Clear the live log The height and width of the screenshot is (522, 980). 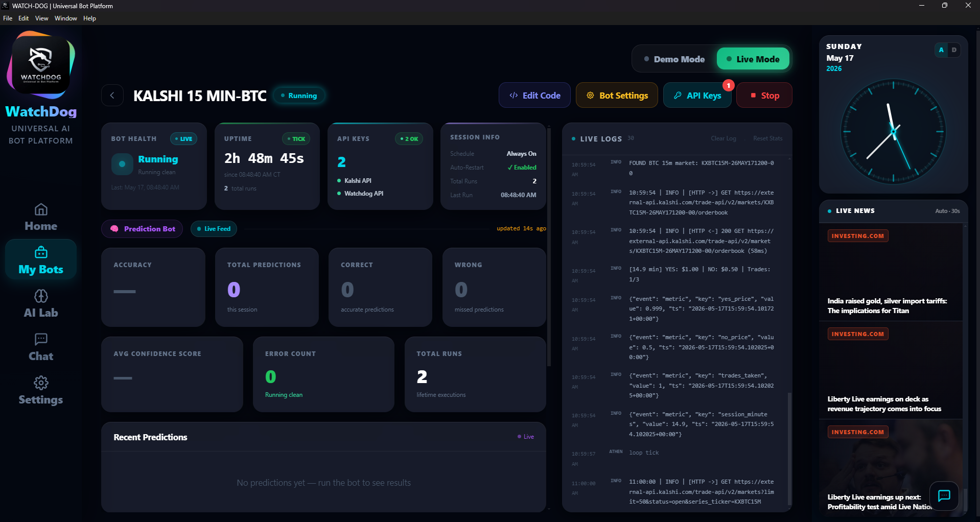pyautogui.click(x=724, y=138)
